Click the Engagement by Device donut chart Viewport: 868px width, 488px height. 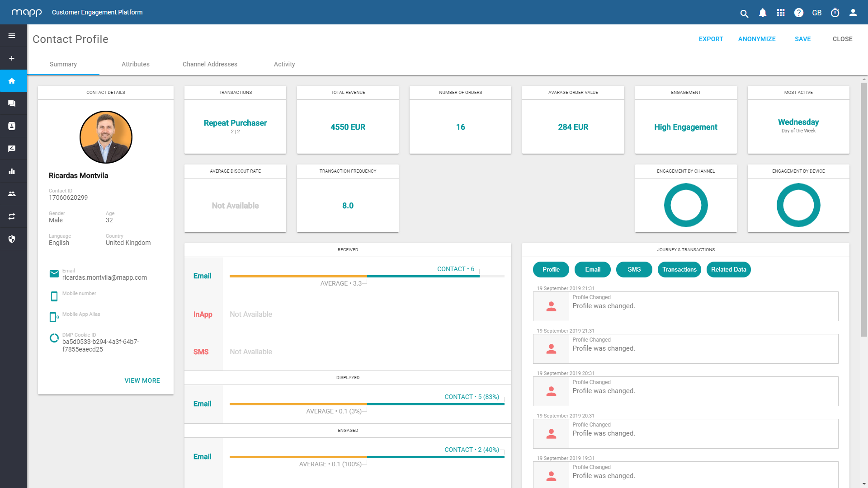(798, 205)
